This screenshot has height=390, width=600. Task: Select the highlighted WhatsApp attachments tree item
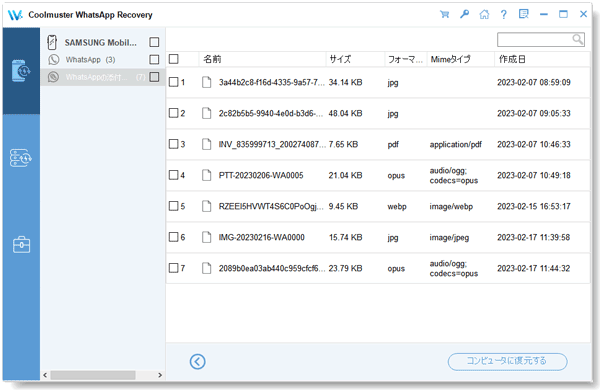tap(103, 77)
